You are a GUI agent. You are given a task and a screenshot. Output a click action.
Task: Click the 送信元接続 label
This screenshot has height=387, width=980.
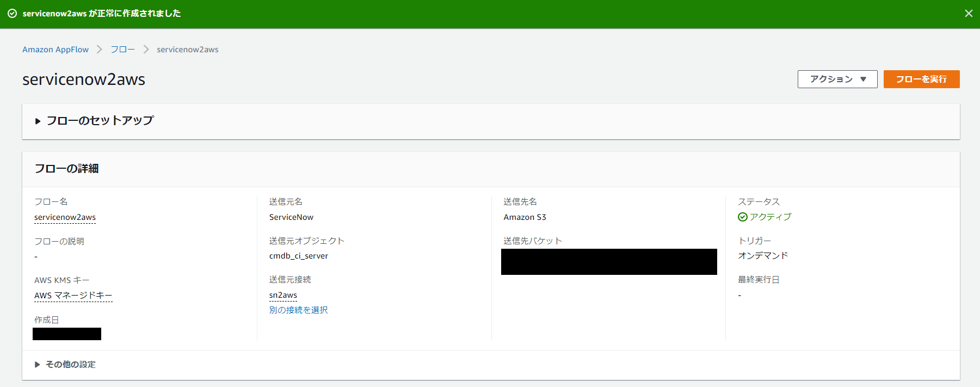click(x=290, y=280)
